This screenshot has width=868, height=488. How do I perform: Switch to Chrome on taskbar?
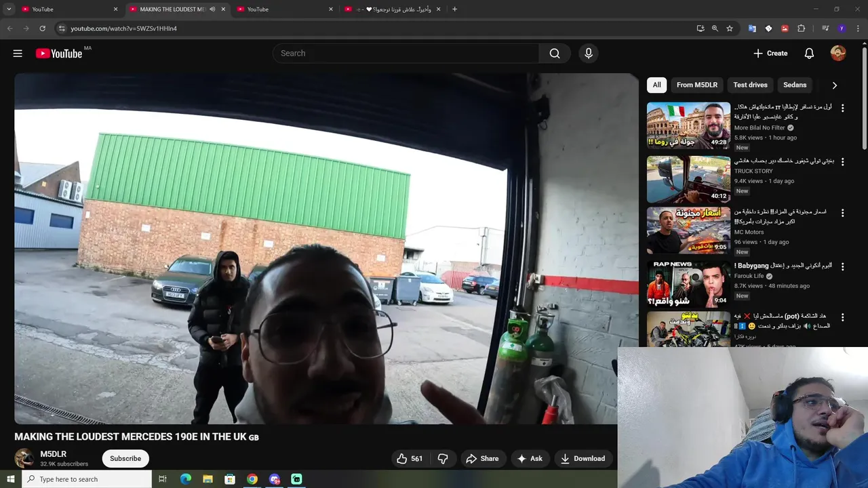[x=252, y=479]
